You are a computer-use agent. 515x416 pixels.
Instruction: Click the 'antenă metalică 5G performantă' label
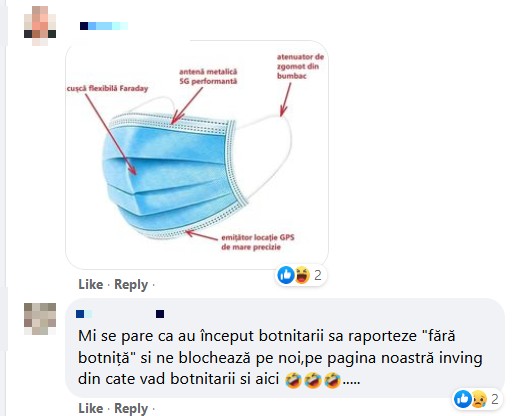tap(208, 76)
